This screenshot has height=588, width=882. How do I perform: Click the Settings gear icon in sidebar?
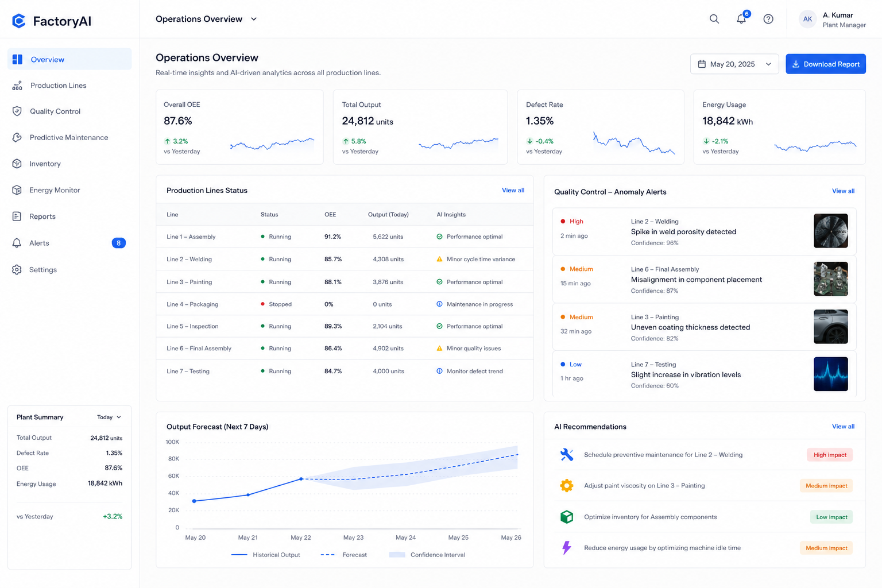point(17,269)
